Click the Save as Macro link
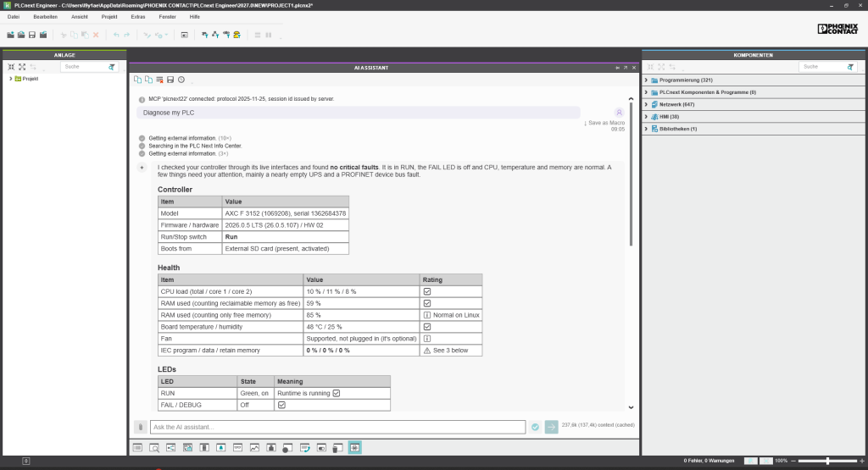Screen dimensions: 868x470 click(604, 123)
